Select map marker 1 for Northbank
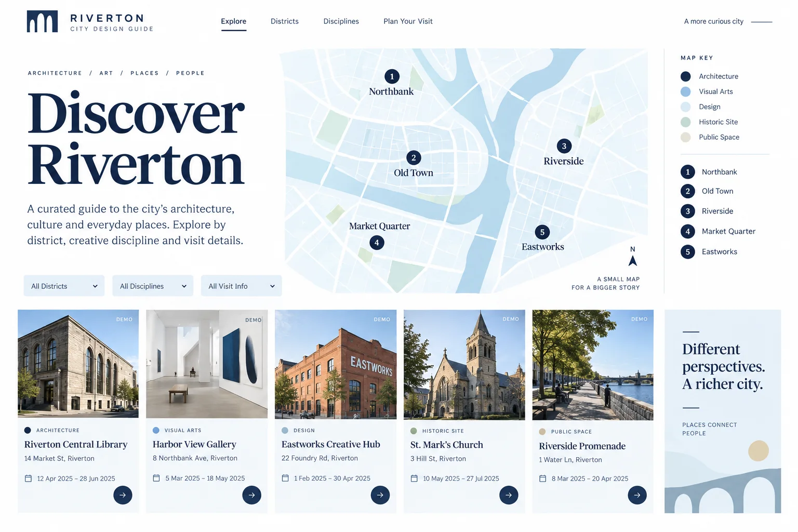The width and height of the screenshot is (798, 532). (x=392, y=77)
